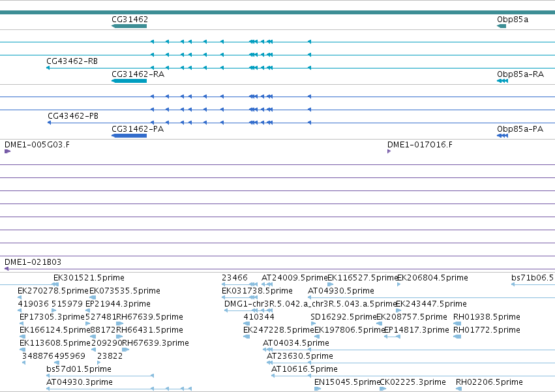Click the AT04034.5prime EST label

click(x=296, y=343)
